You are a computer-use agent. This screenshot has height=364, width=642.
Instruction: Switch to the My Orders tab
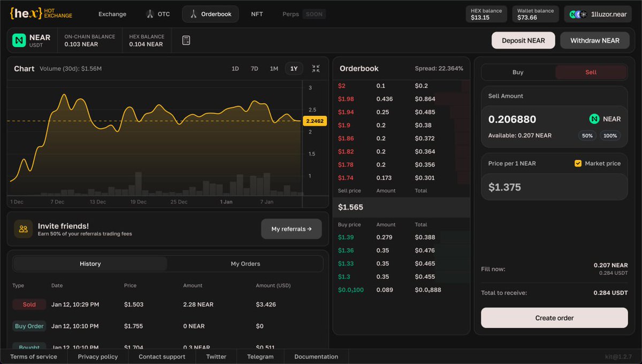point(246,264)
